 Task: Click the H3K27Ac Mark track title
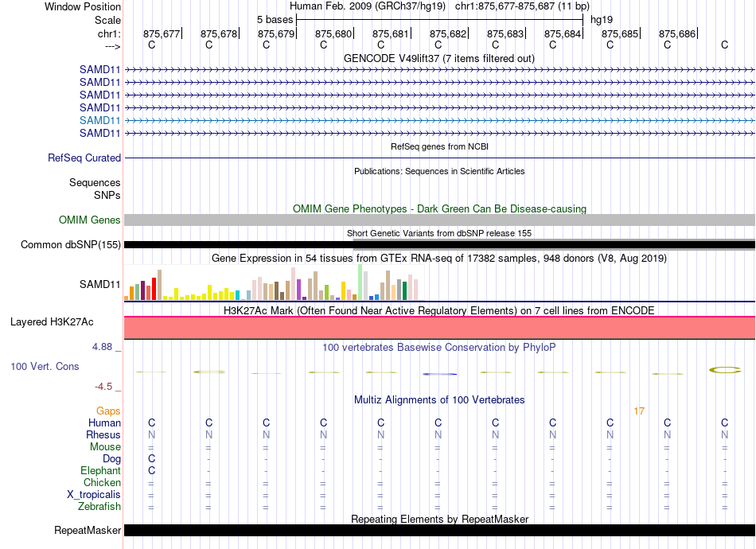coord(439,311)
